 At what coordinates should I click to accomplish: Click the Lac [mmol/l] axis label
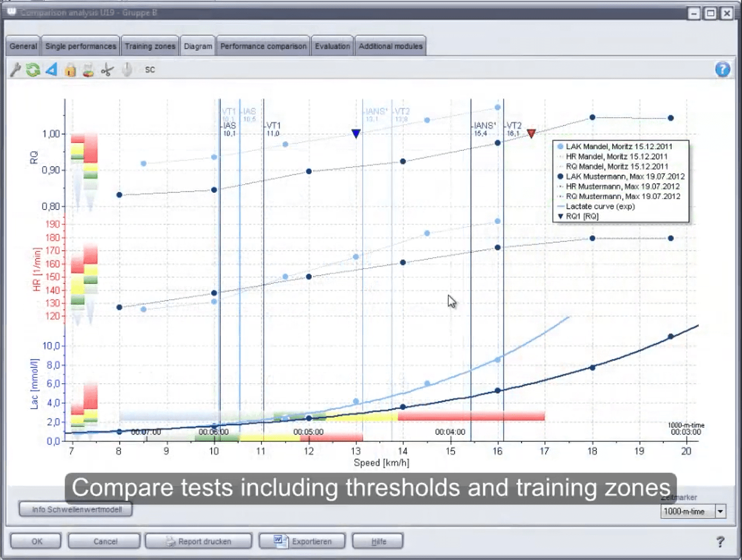click(x=34, y=384)
